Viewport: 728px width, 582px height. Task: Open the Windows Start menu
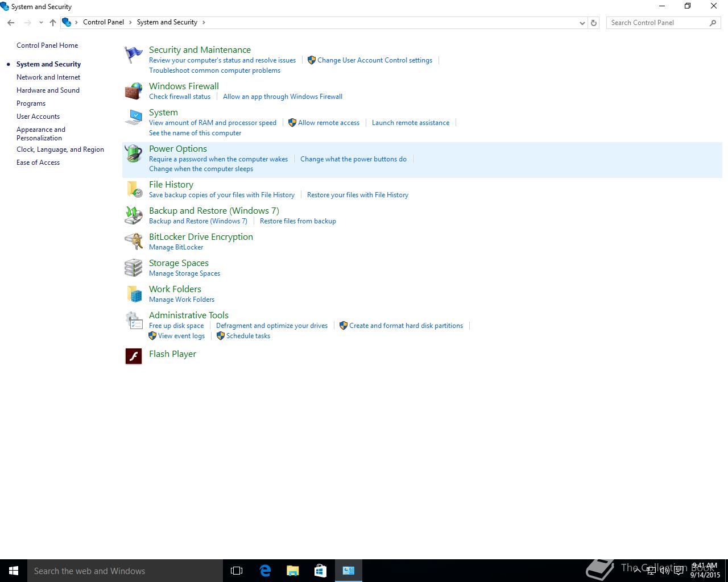[14, 571]
